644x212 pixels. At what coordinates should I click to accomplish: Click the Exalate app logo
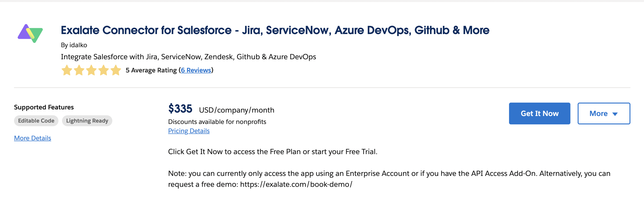click(30, 33)
